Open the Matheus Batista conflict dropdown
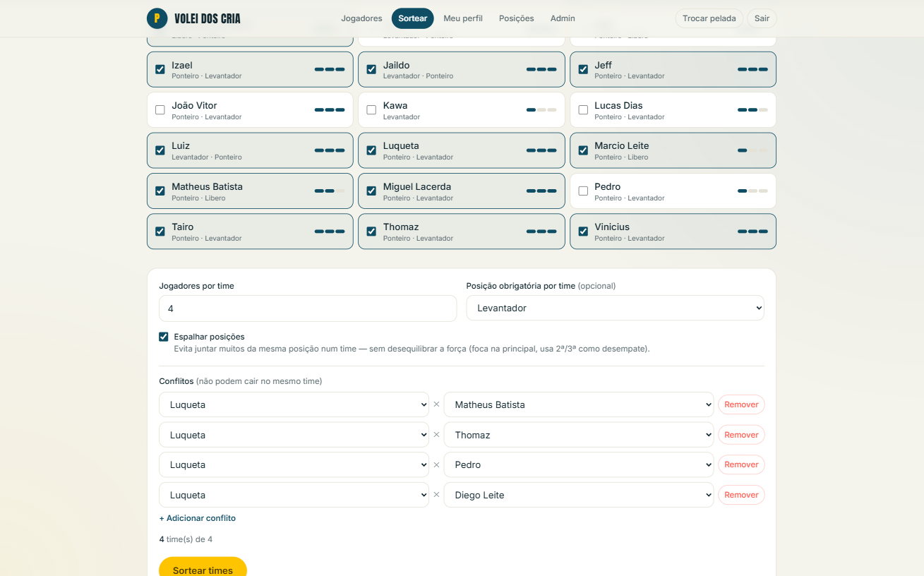This screenshot has width=924, height=576. coord(579,404)
